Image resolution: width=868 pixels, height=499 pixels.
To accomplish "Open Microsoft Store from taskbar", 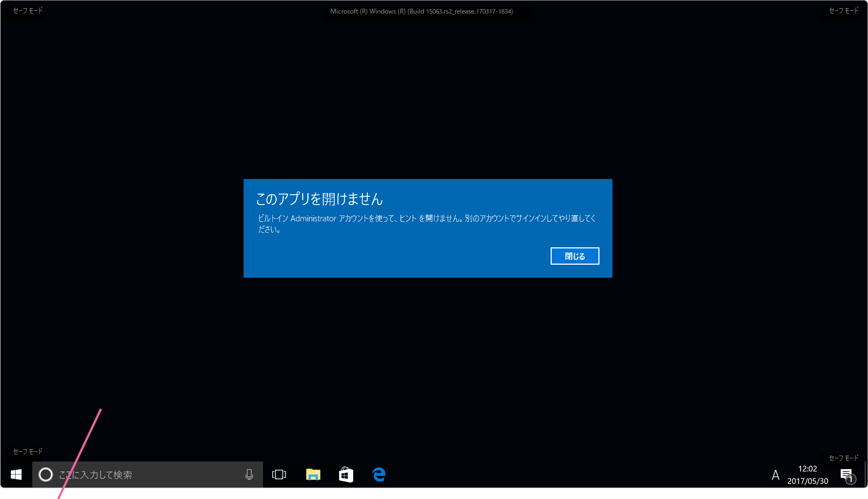I will (346, 475).
